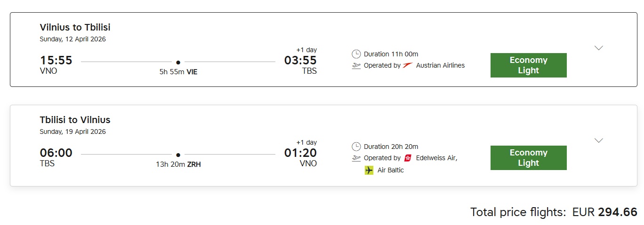This screenshot has height=225, width=644.
Task: Click the Air Baltic logo icon
Action: [369, 170]
